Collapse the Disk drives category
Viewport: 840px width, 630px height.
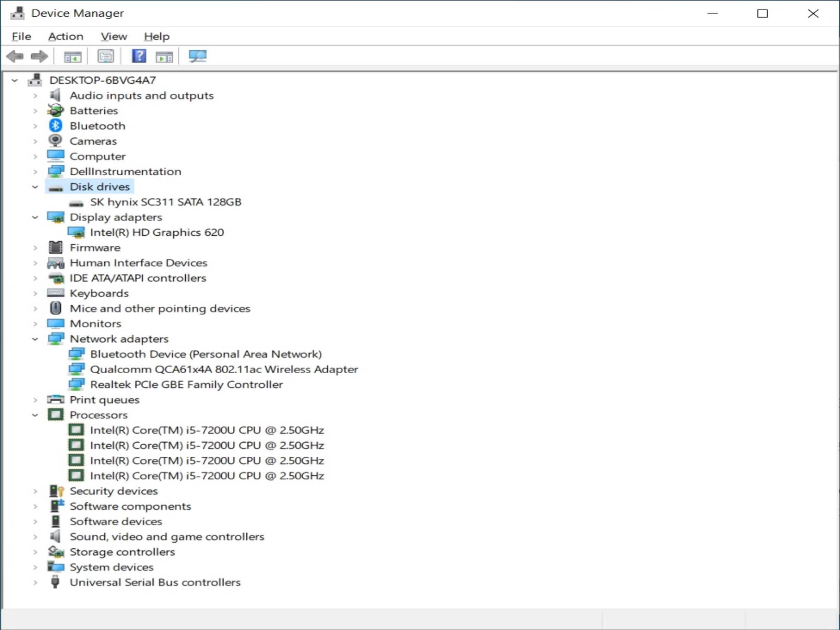pyautogui.click(x=35, y=187)
